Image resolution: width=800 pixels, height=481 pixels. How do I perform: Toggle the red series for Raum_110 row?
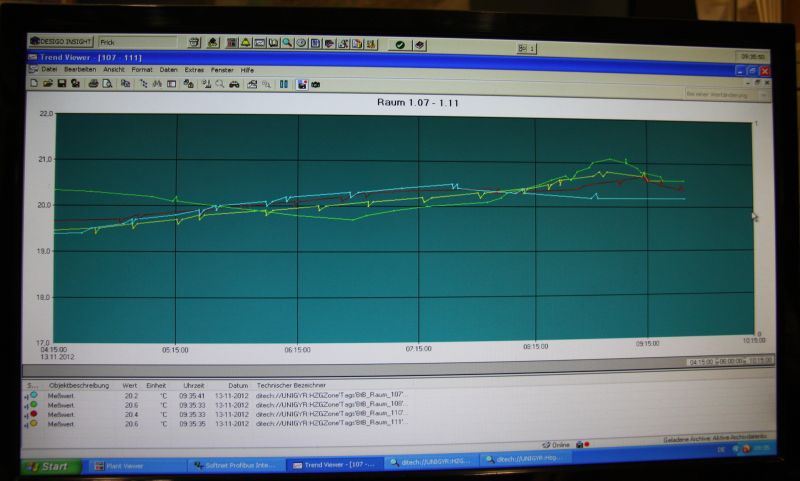33,414
